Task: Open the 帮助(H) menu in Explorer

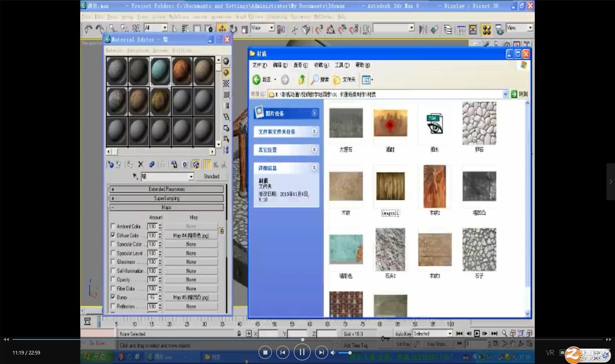Action: tap(363, 65)
